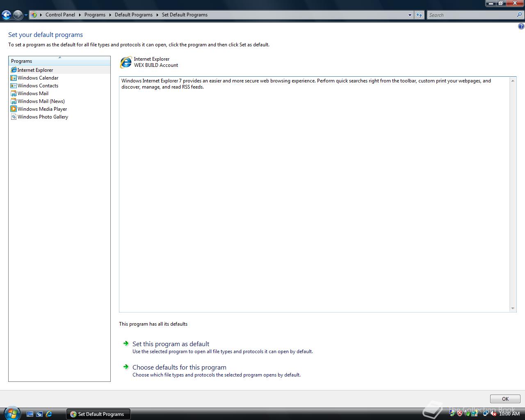This screenshot has height=420, width=525.
Task: Select Windows Mail text in list
Action: pos(33,94)
